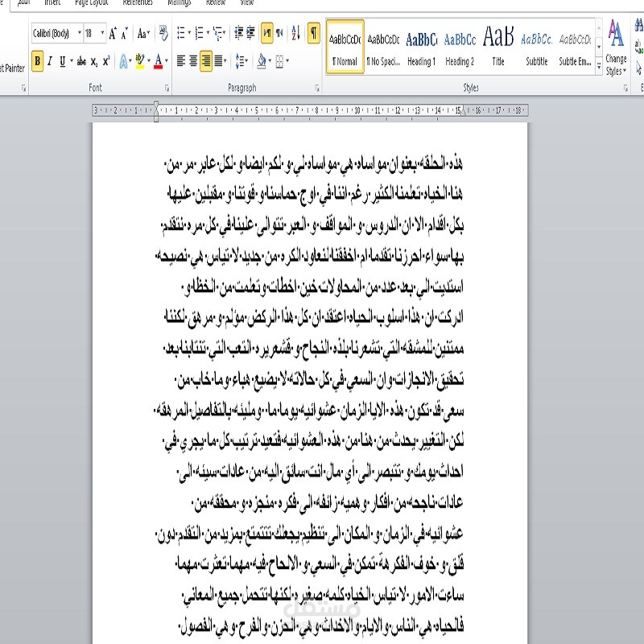This screenshot has height=644, width=644.
Task: Open font color dropdown arrow
Action: 167,61
